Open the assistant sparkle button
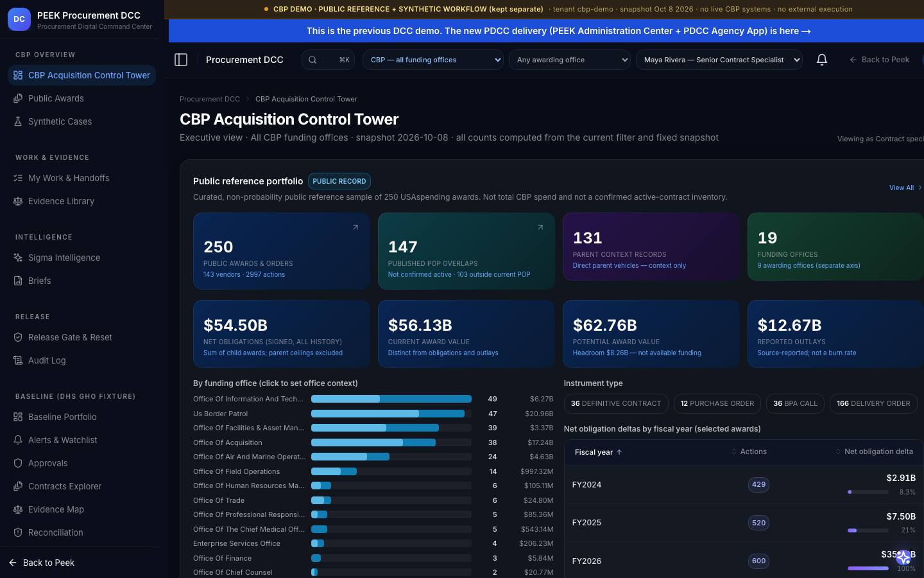924x578 pixels. (x=903, y=557)
